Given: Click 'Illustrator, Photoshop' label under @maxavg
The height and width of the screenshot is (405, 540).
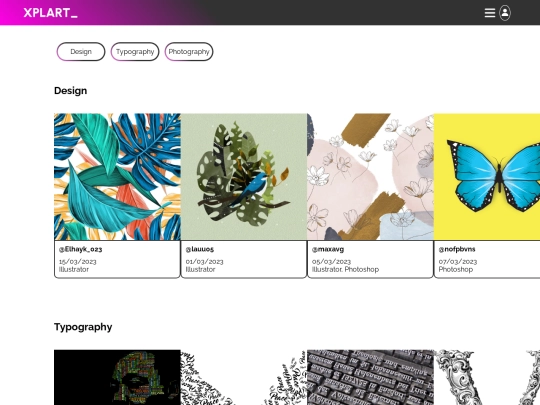Looking at the screenshot, I should [345, 269].
